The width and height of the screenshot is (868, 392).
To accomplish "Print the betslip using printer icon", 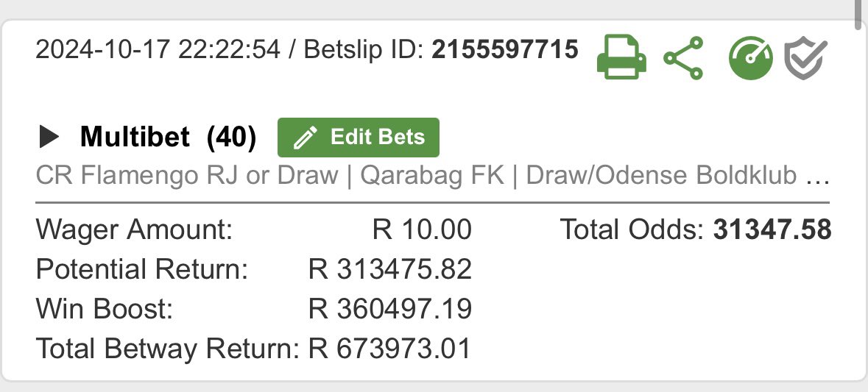I will click(621, 57).
